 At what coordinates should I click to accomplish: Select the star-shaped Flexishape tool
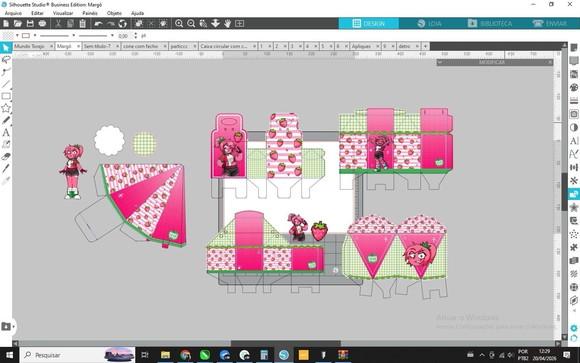click(x=6, y=108)
